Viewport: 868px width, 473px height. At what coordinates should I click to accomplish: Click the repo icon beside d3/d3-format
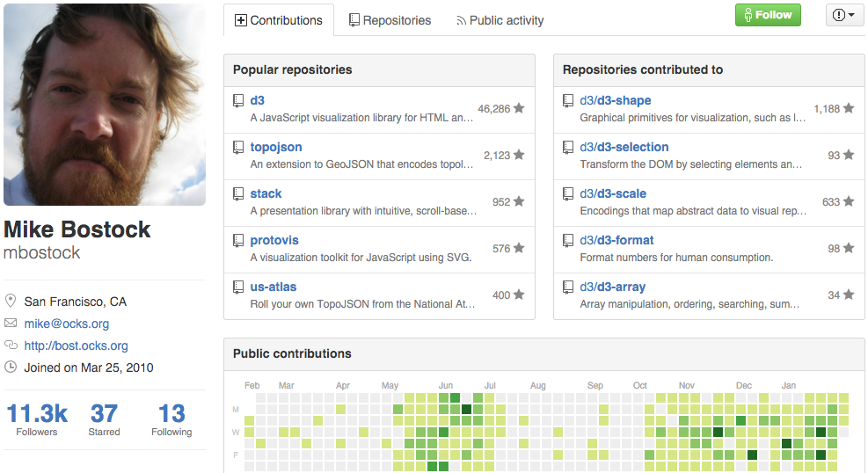(568, 240)
